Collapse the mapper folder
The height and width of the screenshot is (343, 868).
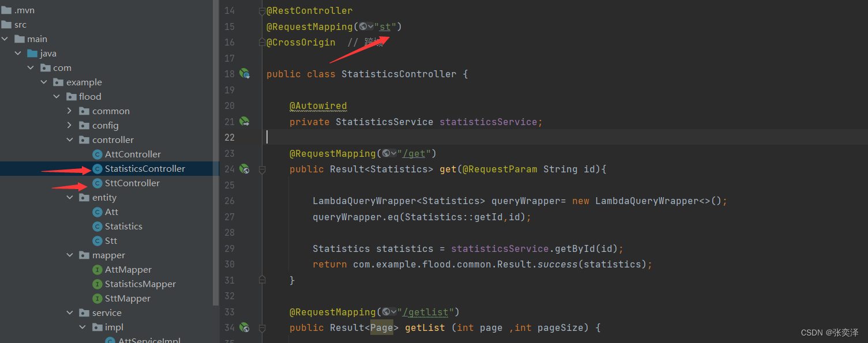(69, 255)
